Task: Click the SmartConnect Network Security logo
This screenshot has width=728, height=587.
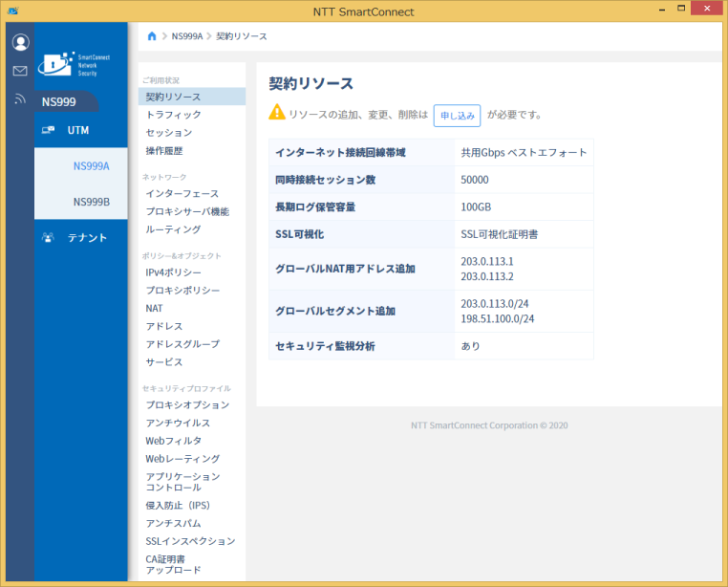Action: click(x=75, y=64)
